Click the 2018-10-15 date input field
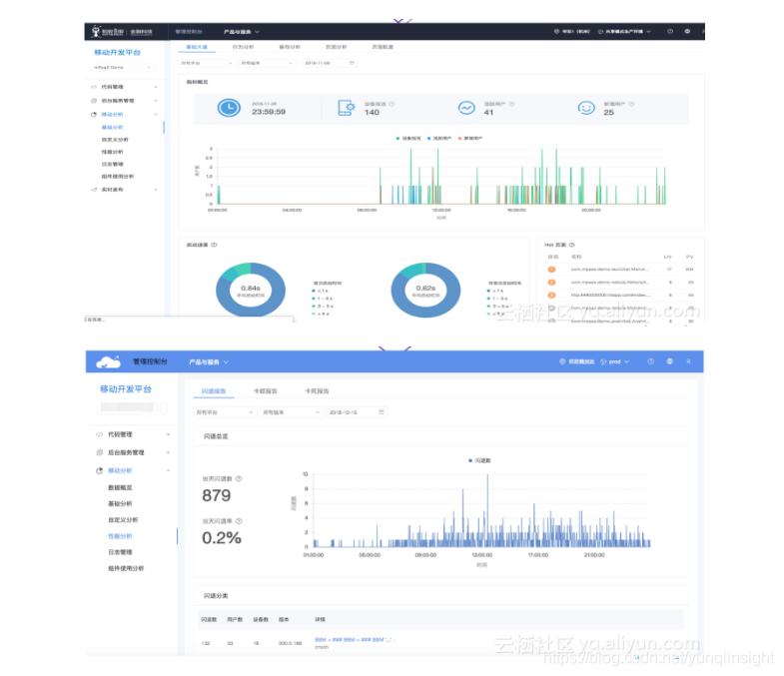The width and height of the screenshot is (784, 676). point(357,412)
